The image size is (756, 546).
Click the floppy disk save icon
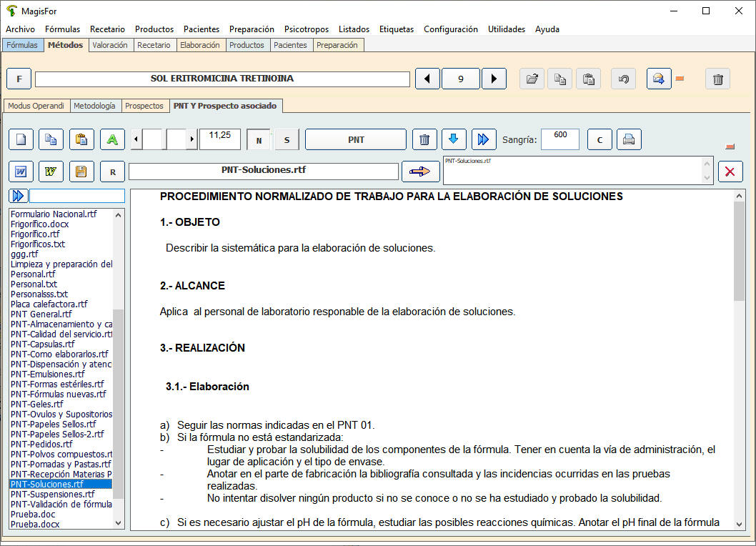pyautogui.click(x=81, y=172)
